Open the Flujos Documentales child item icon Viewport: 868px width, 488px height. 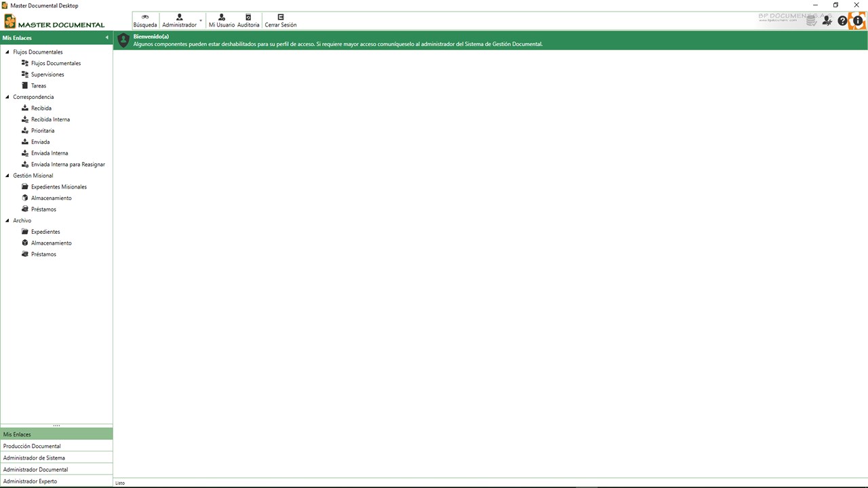[25, 63]
